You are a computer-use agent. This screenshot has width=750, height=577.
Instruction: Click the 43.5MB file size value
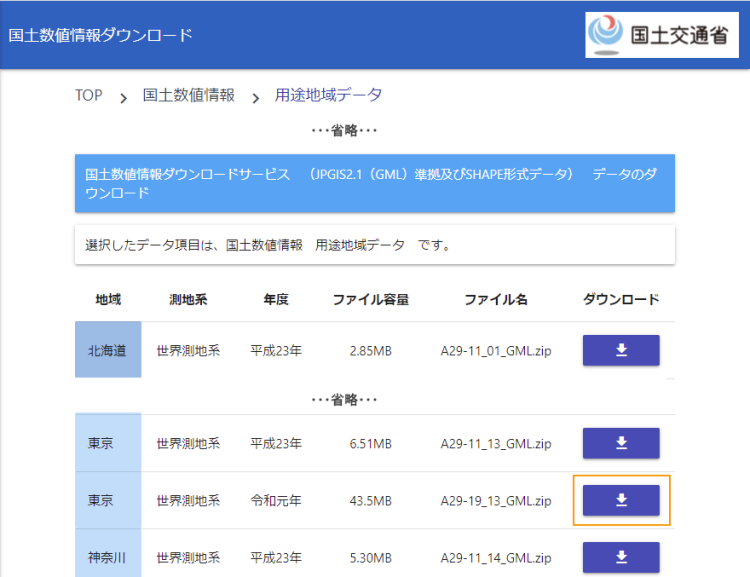[371, 501]
